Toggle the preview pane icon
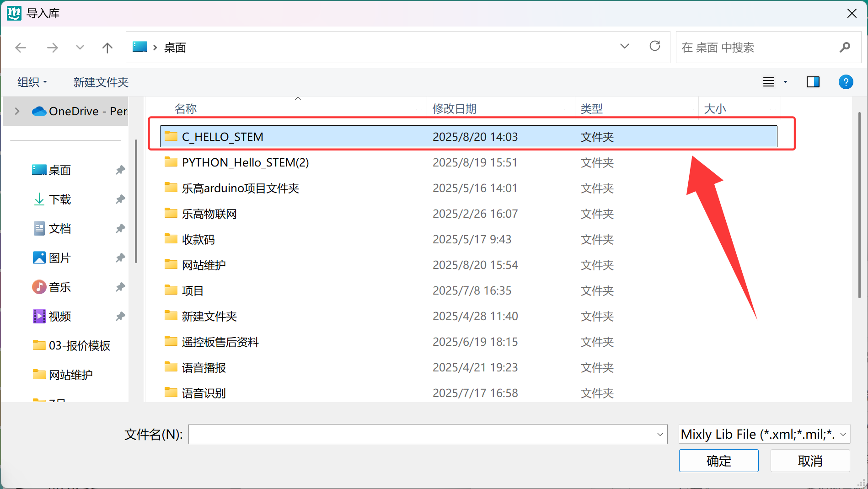The image size is (868, 489). [x=813, y=82]
